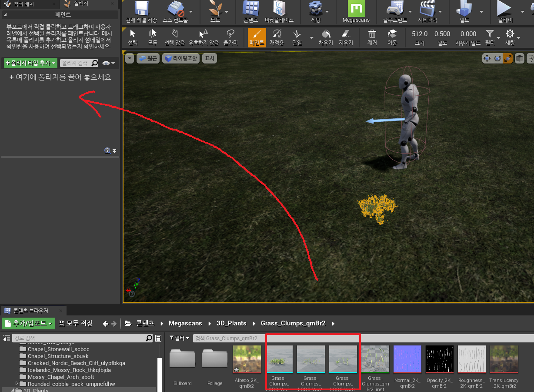Screen dimensions: 534x392
Task: Click the 모드 modes toolbar icon
Action: pyautogui.click(x=215, y=12)
